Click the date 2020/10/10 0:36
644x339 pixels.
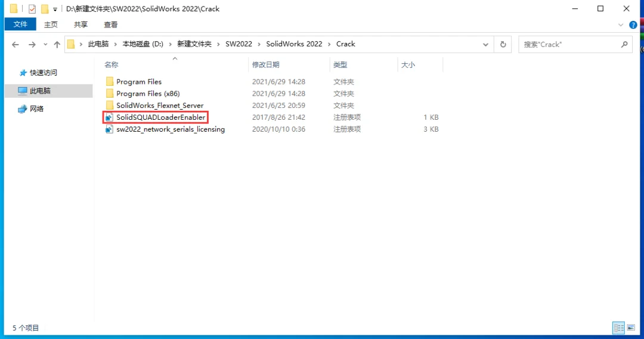pyautogui.click(x=278, y=129)
